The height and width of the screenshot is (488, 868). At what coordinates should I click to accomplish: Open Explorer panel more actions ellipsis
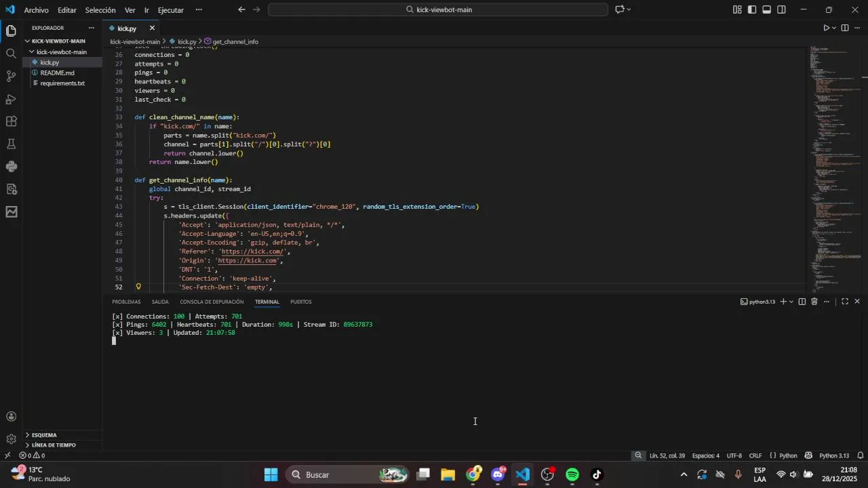[x=91, y=28]
